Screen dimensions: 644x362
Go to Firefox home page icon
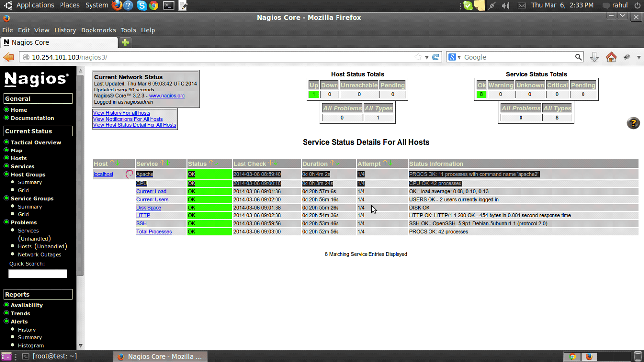coord(611,57)
